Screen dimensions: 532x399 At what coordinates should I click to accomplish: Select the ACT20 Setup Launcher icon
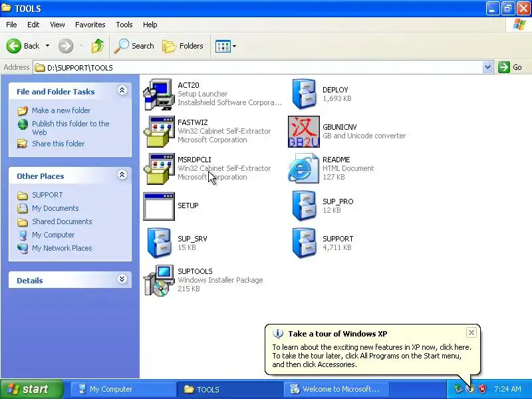click(x=159, y=94)
